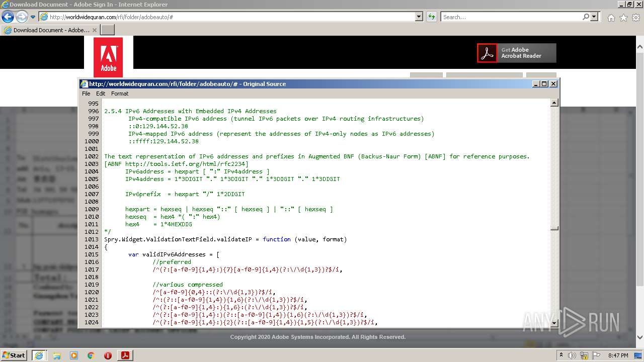This screenshot has width=644, height=362.
Task: Click the volume speaker tray icon
Action: [572, 355]
